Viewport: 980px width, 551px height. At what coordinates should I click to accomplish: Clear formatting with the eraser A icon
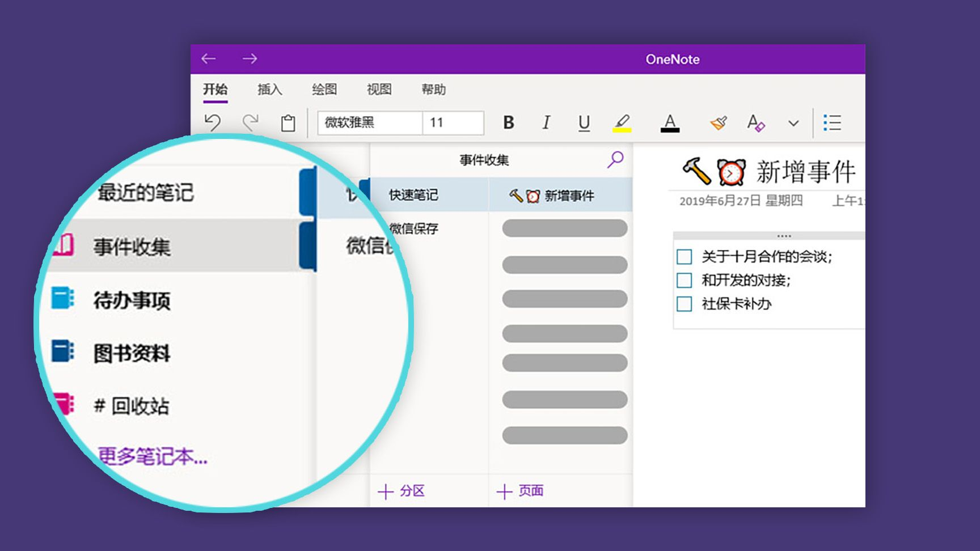[x=756, y=122]
